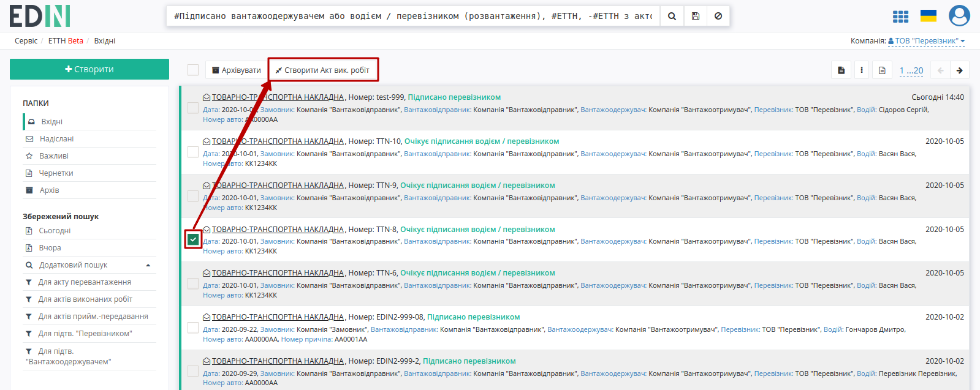Open the company selector ТОВ "Перевізник"
The height and width of the screenshot is (390, 980).
927,41
